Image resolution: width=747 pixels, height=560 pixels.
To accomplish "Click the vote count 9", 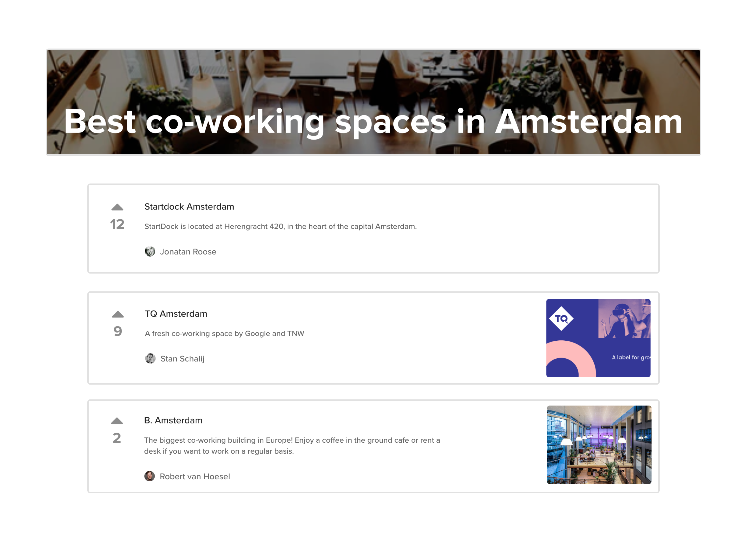I will tap(117, 332).
